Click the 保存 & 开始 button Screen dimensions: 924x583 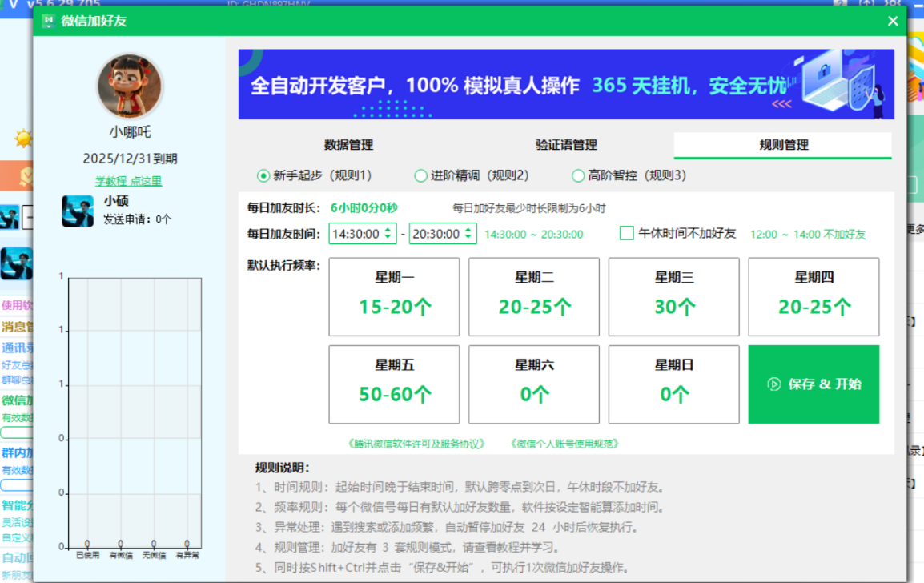coord(814,384)
